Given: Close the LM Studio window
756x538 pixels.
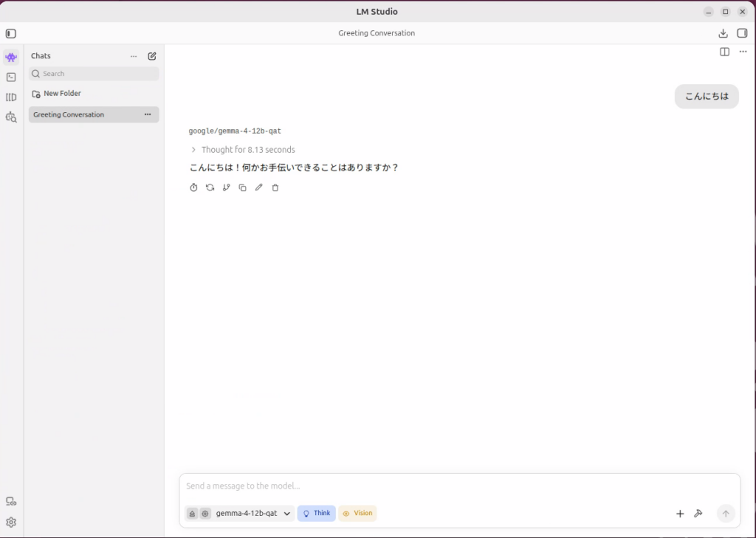Looking at the screenshot, I should pos(743,12).
